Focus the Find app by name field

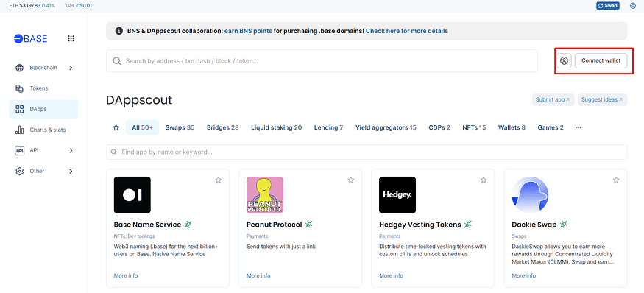367,152
